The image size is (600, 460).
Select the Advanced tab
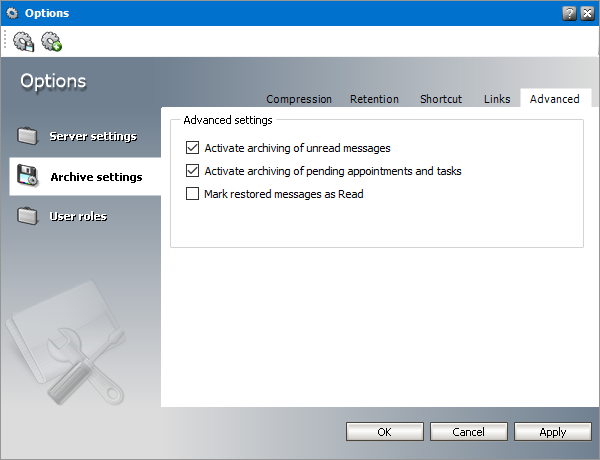pos(554,99)
